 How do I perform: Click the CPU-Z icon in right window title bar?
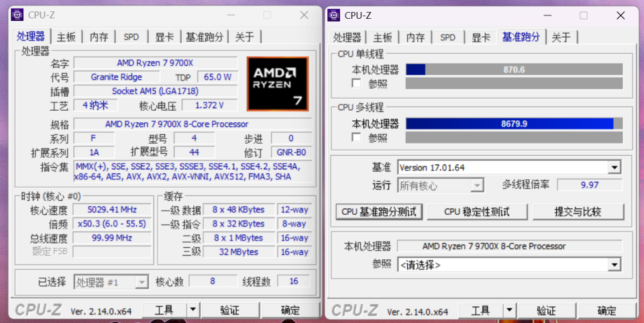point(334,15)
